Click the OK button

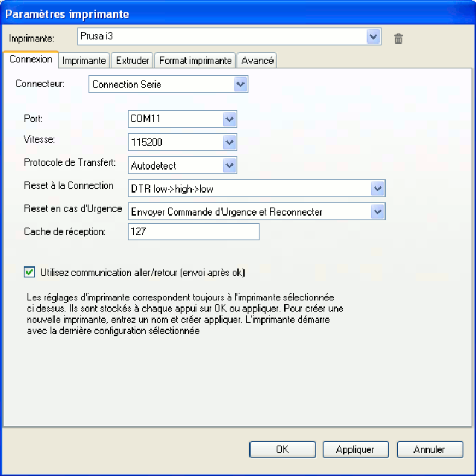[283, 449]
